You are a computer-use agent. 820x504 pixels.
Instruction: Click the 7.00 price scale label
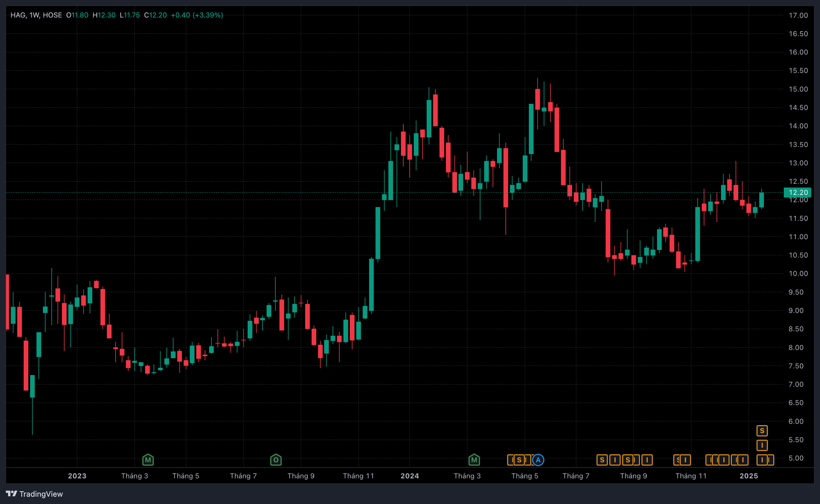tap(796, 384)
